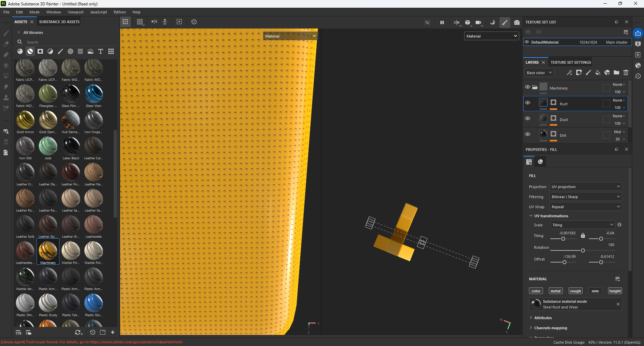Switch to the Texture Set Settings tab

(571, 62)
